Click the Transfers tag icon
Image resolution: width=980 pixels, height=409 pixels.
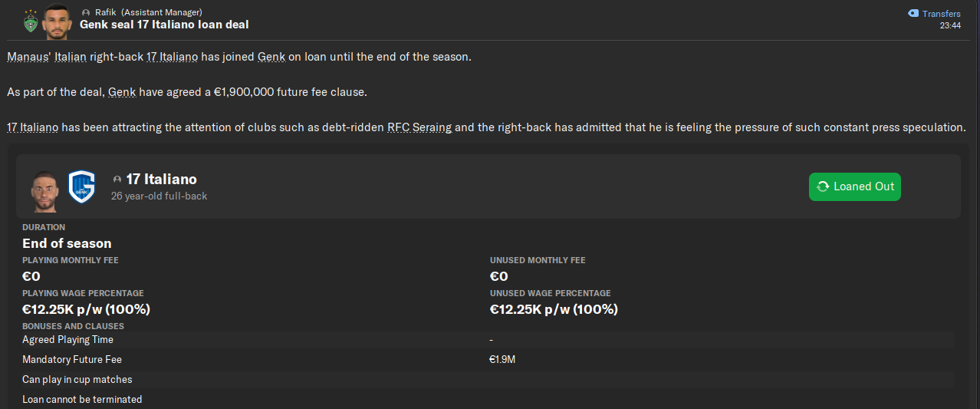[x=913, y=13]
